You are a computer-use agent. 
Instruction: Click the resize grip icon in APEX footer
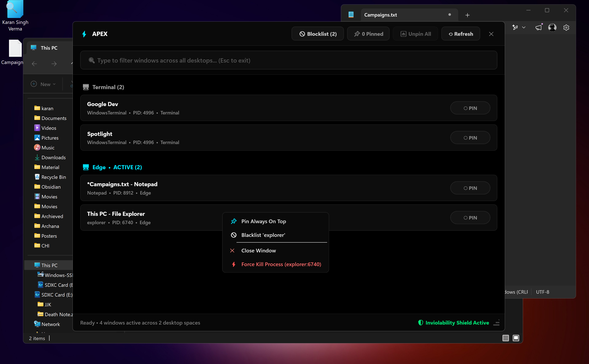497,323
